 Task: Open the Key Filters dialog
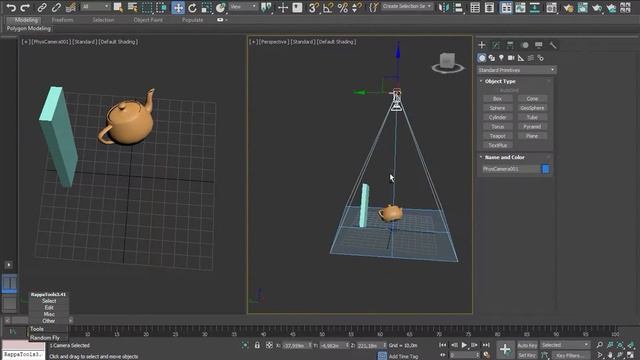570,356
